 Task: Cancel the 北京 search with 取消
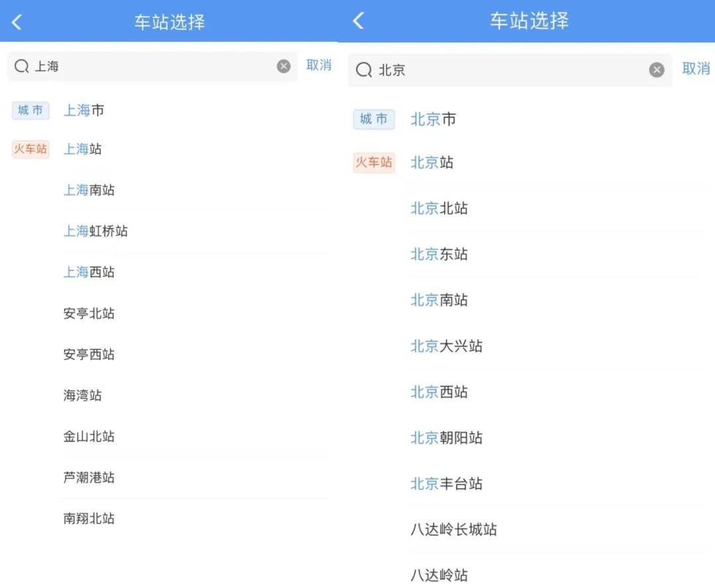[x=696, y=68]
